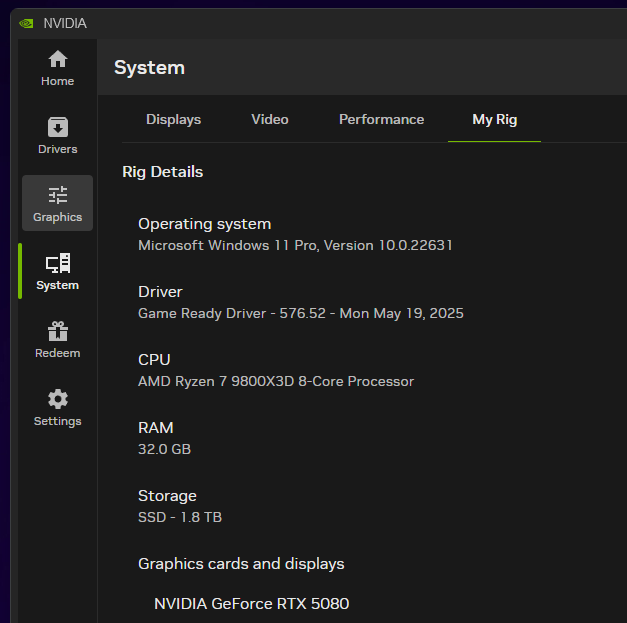Screen dimensions: 627x623
Task: Click the NVIDIA logo in the title bar
Action: pos(26,24)
